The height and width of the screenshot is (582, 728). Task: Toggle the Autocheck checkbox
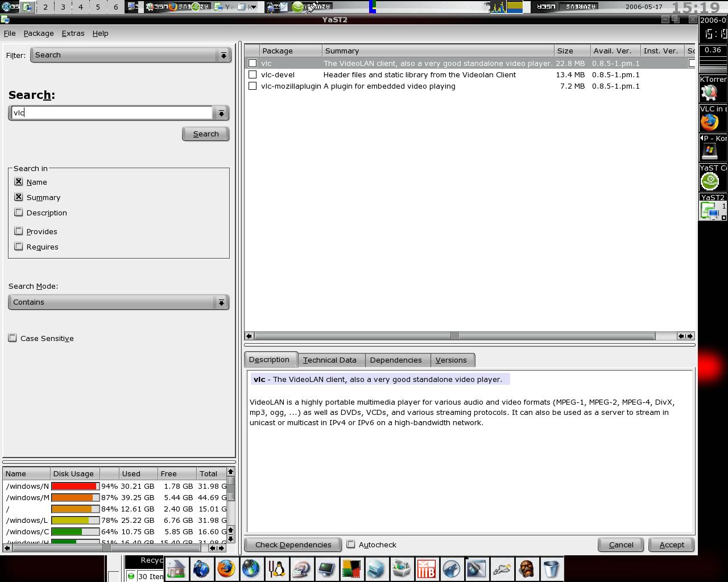(x=351, y=544)
